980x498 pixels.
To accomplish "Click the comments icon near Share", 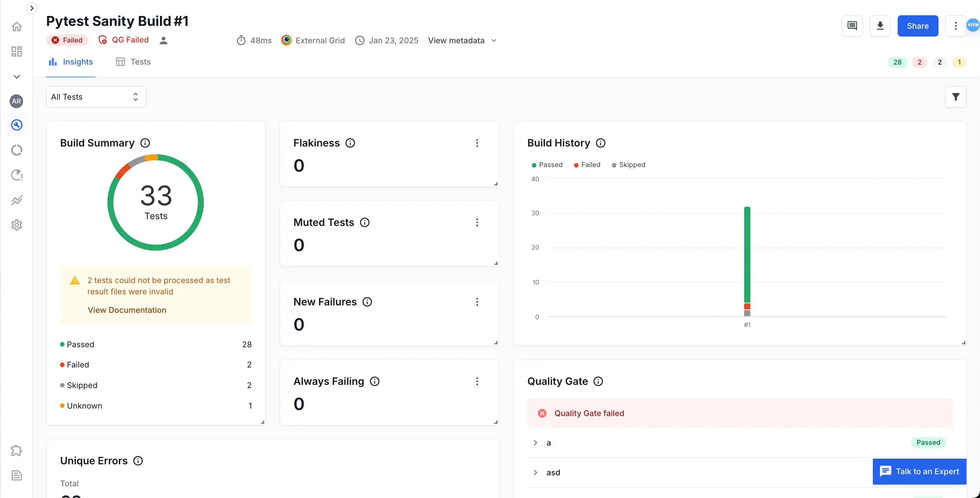I will [852, 26].
